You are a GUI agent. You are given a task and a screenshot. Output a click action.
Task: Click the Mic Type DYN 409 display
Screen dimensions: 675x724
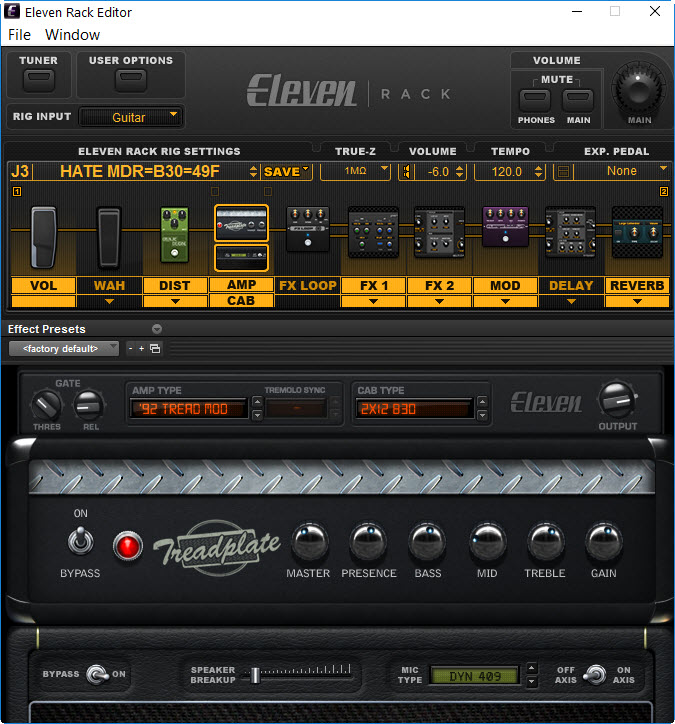tap(475, 676)
